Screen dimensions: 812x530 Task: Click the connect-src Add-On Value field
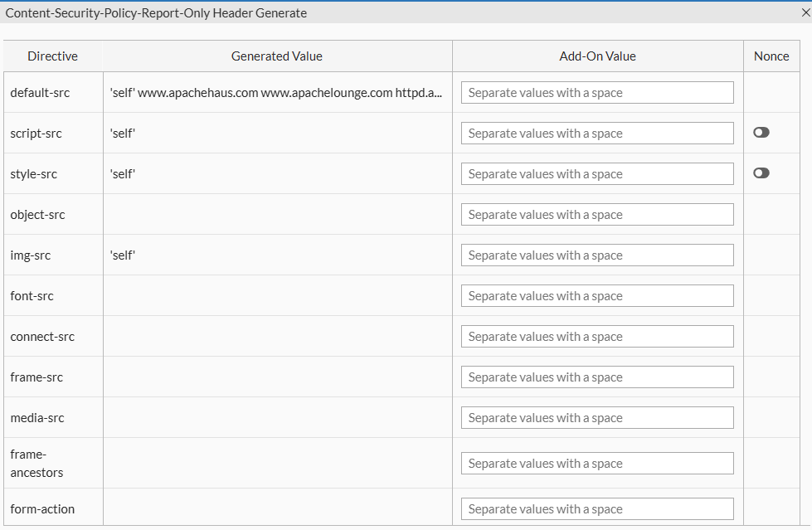[x=597, y=337]
